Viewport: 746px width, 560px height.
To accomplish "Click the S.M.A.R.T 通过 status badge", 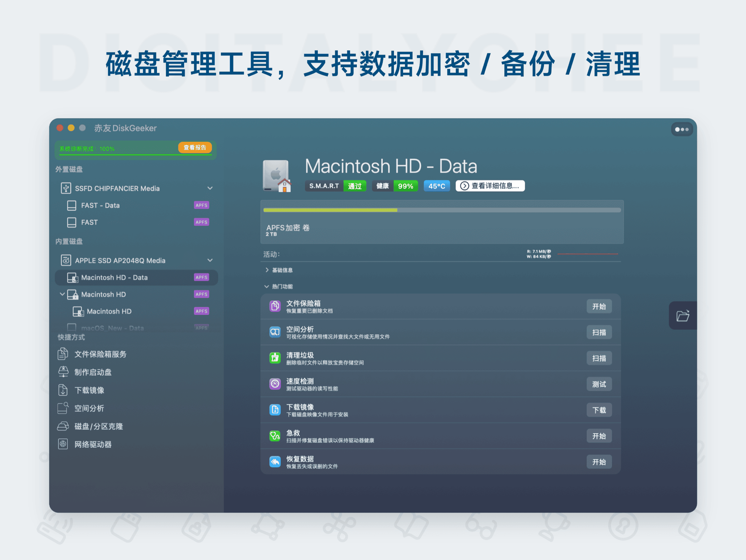I will tap(335, 185).
